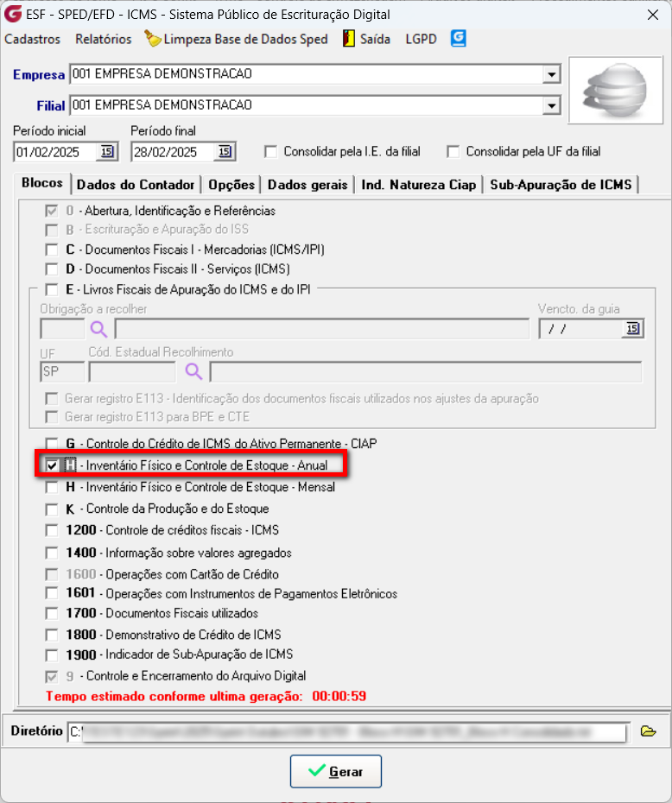Image resolution: width=672 pixels, height=803 pixels.
Task: Switch to the Dados do Contador tab
Action: click(136, 185)
